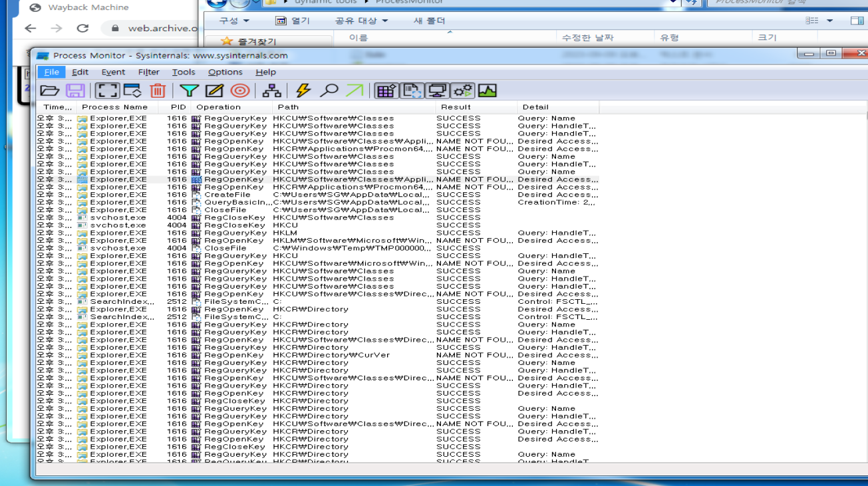Click the Find magnifying glass icon
Viewport: 868px width, 486px height.
point(329,90)
